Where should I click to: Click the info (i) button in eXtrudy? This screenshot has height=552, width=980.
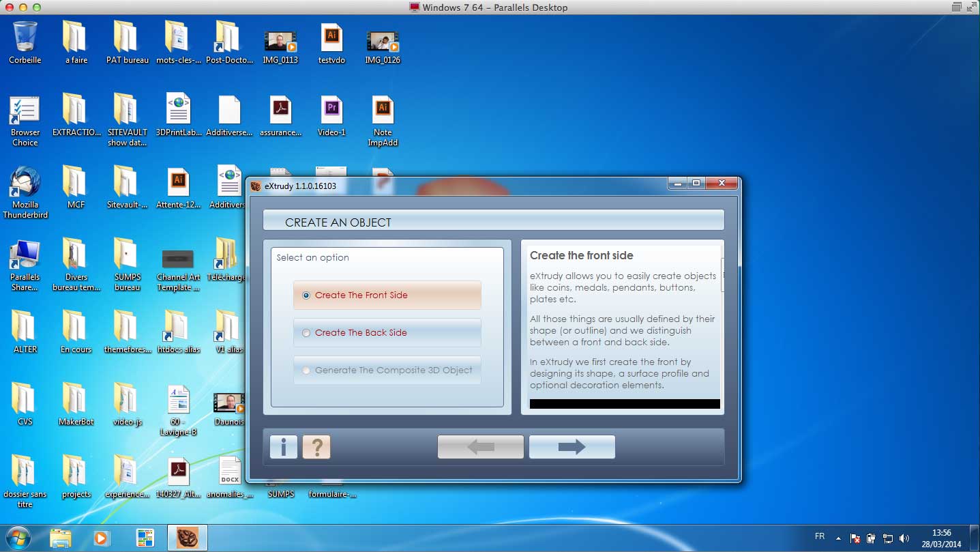pyautogui.click(x=284, y=447)
